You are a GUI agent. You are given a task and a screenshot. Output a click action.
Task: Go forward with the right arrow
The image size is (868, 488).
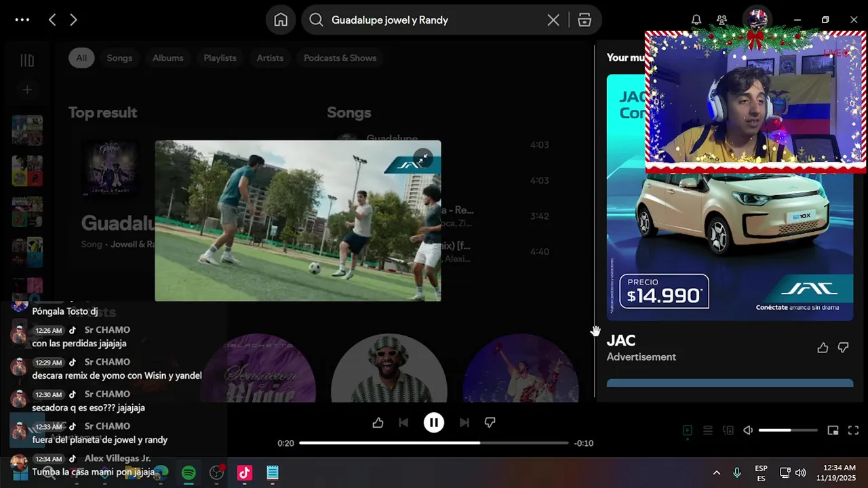tap(73, 20)
